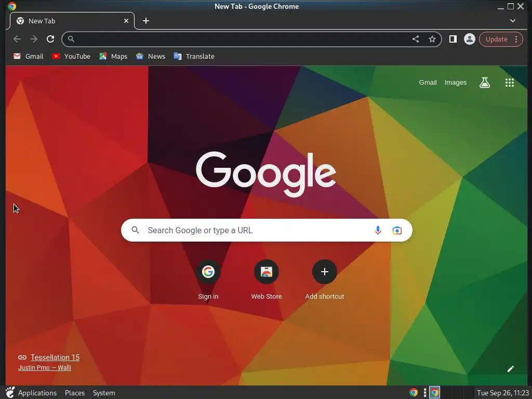
Task: Open the side panel icon
Action: click(x=453, y=39)
